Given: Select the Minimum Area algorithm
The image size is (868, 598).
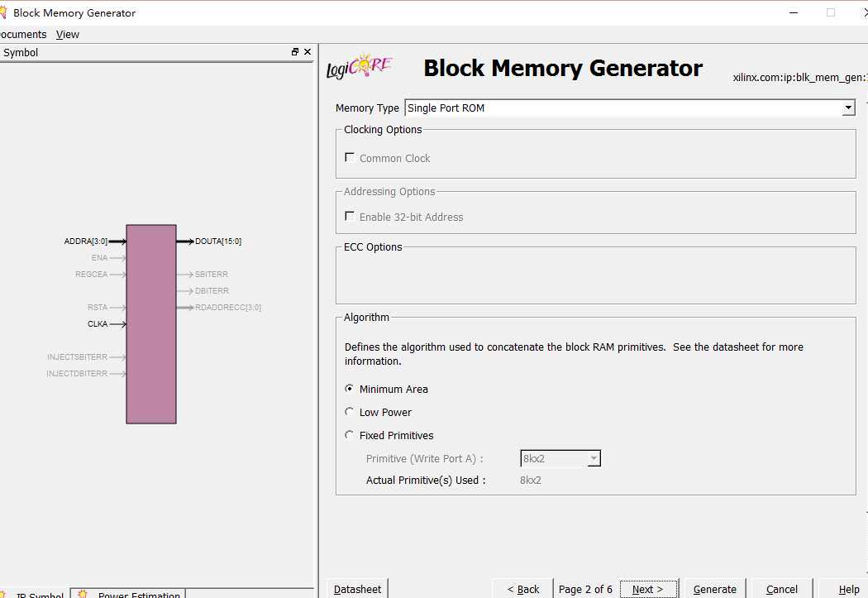Looking at the screenshot, I should tap(350, 389).
